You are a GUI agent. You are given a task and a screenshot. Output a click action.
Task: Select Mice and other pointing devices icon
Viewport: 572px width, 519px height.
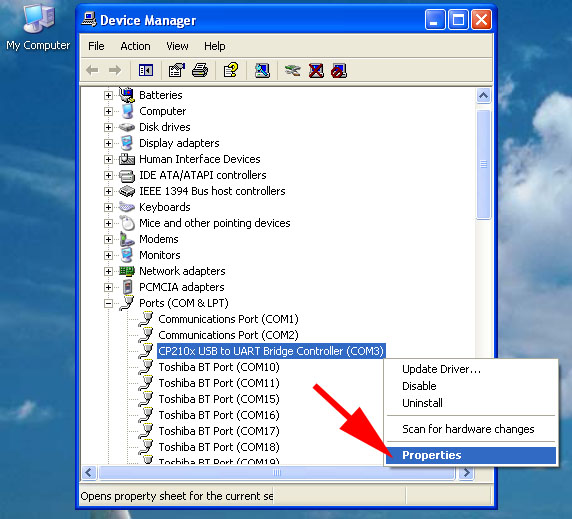[x=127, y=223]
